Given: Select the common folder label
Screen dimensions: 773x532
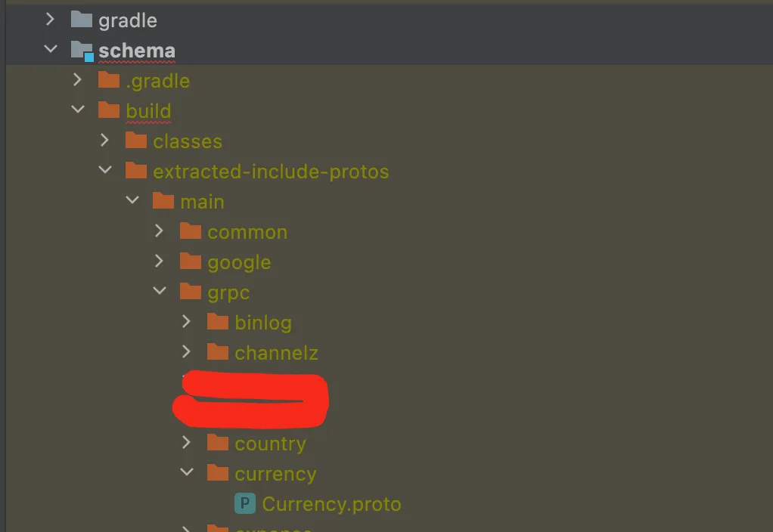Looking at the screenshot, I should [x=247, y=232].
